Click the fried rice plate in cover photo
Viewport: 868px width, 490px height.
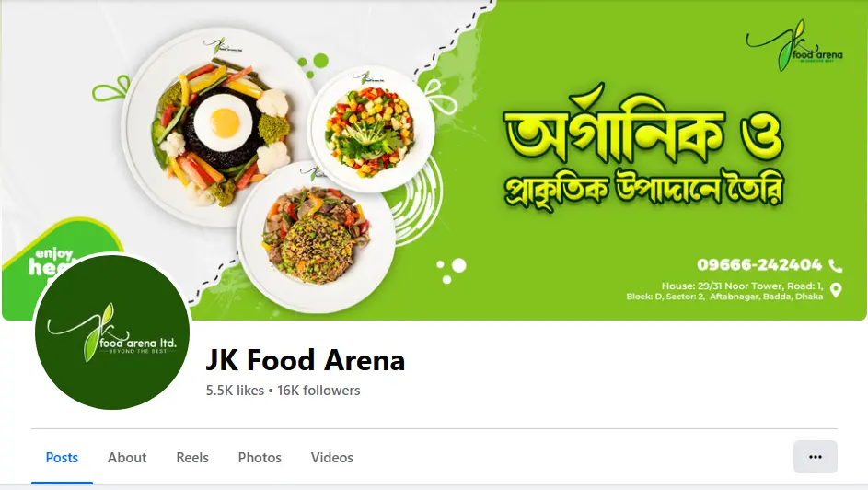317,238
